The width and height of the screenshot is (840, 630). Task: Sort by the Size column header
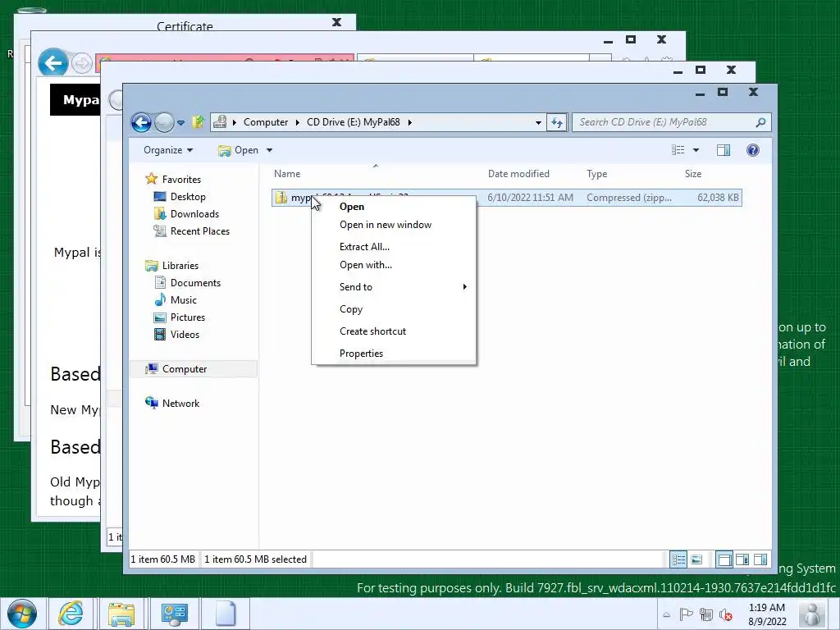pos(692,174)
